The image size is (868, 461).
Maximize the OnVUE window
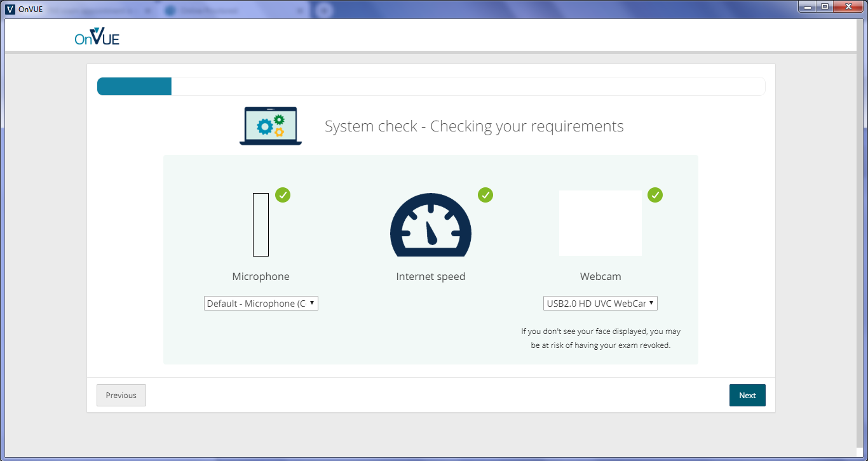pyautogui.click(x=825, y=7)
